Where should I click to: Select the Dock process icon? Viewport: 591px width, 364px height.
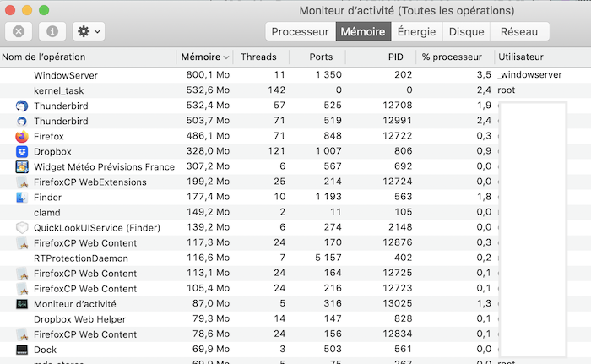[22, 350]
